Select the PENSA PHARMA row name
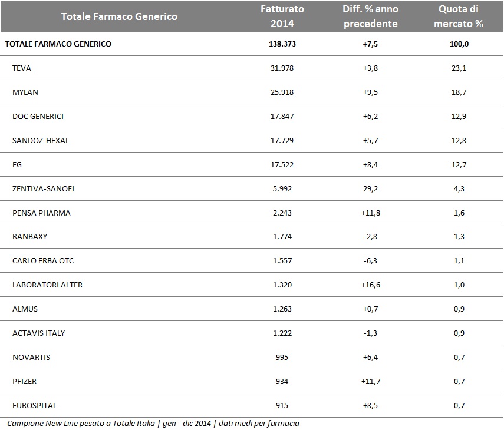The width and height of the screenshot is (504, 430). coord(41,213)
